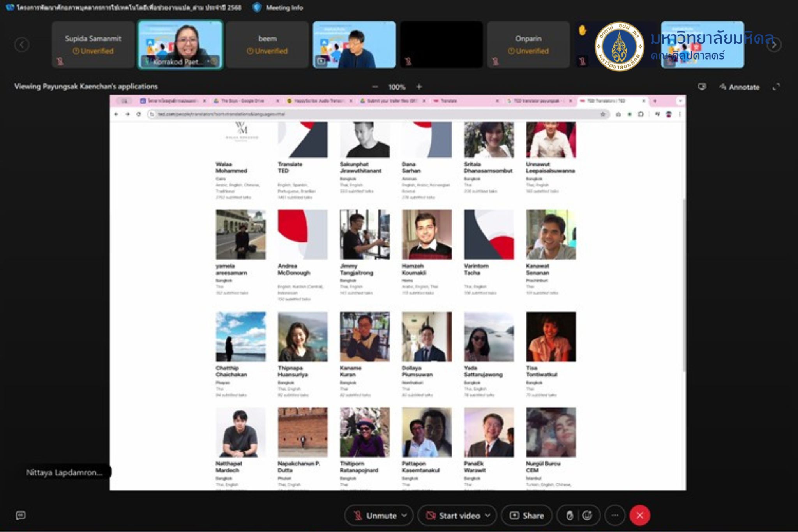Open the browser extensions puzzle icon
The width and height of the screenshot is (798, 532).
point(641,114)
